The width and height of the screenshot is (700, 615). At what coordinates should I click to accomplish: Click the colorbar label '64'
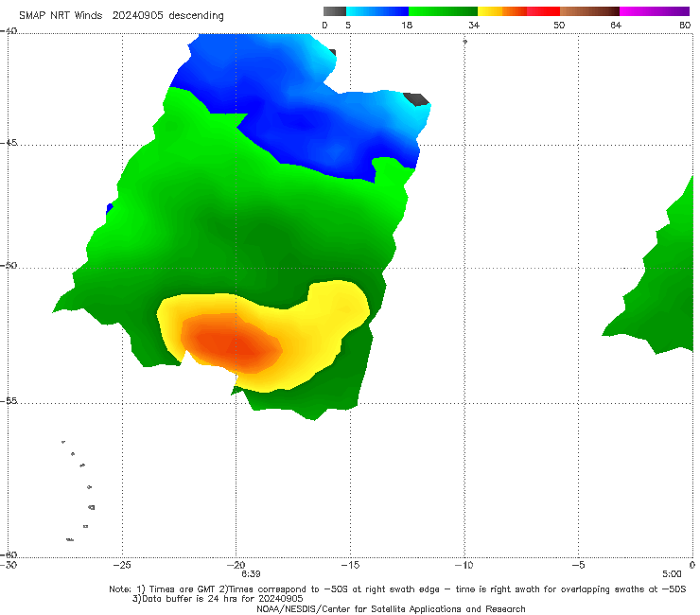(x=616, y=26)
